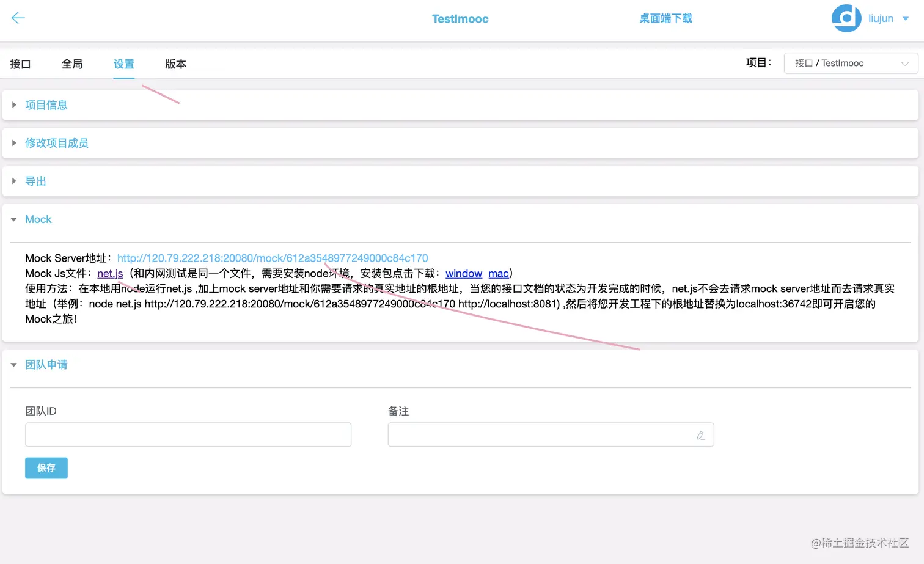Screen dimensions: 924x564
Task: Focus the 备注 input field
Action: (x=551, y=434)
